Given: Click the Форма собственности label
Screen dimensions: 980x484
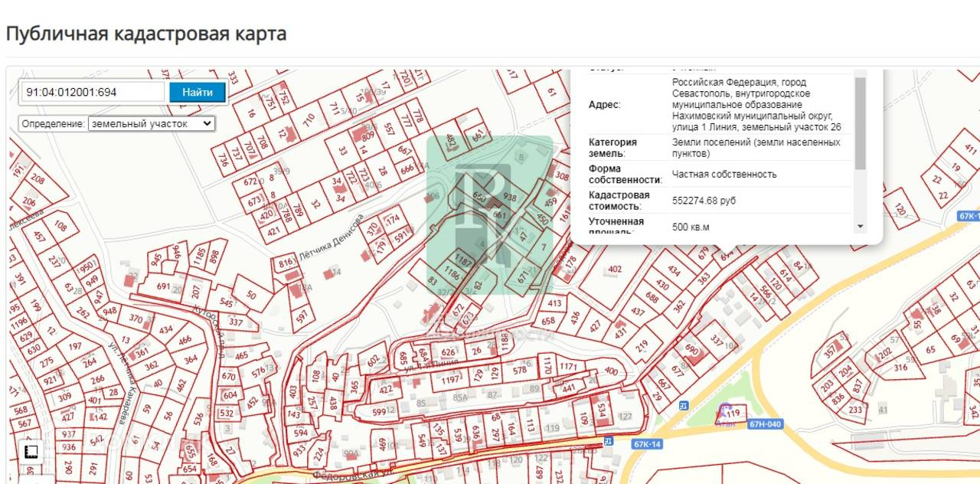Looking at the screenshot, I should [625, 175].
